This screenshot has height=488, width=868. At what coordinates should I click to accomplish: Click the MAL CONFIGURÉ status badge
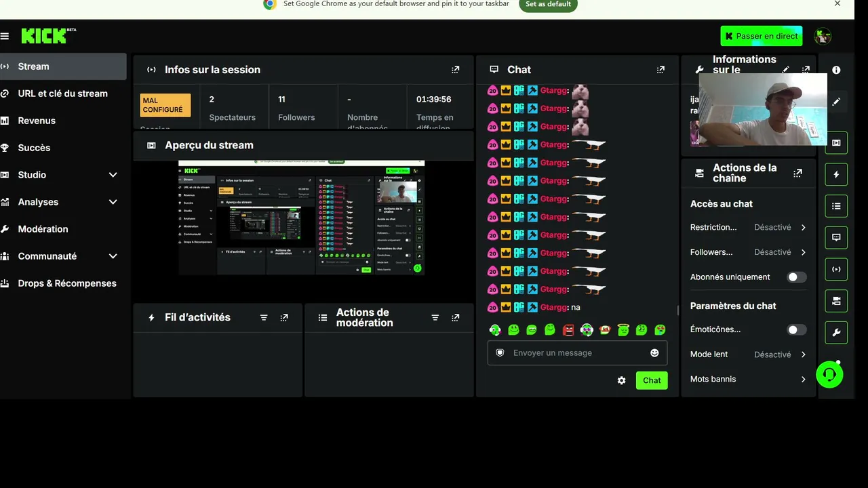pyautogui.click(x=165, y=105)
